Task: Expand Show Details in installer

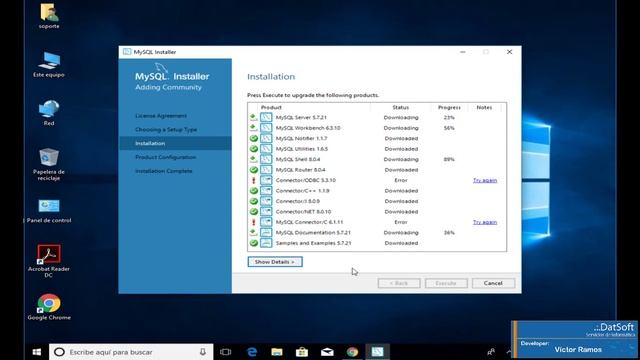Action: [x=275, y=262]
